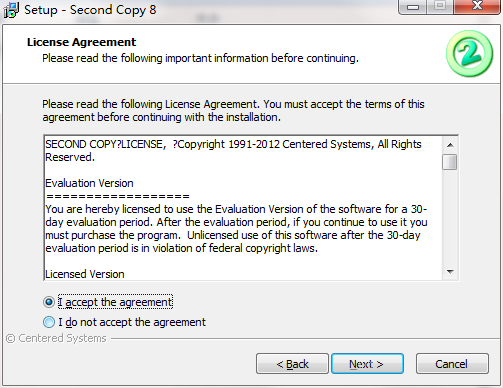This screenshot has height=388, width=503.
Task: Click the "Setup - Second Copy 8" title bar
Action: tap(90, 10)
